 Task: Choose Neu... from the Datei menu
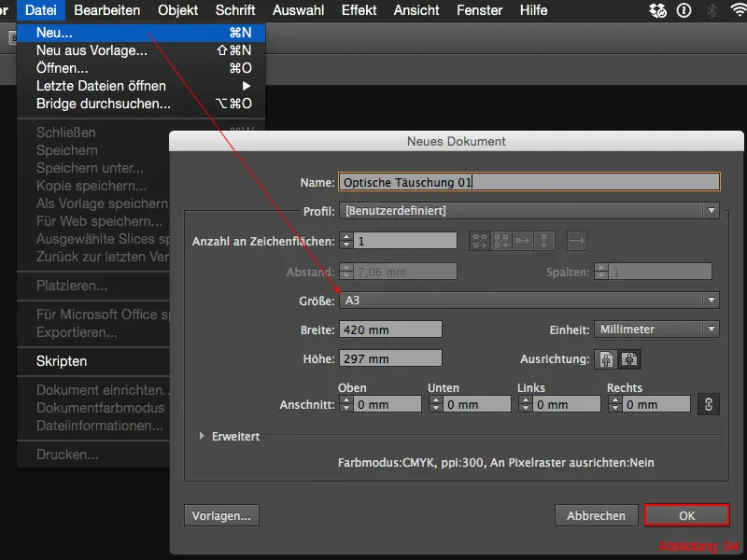pos(141,33)
